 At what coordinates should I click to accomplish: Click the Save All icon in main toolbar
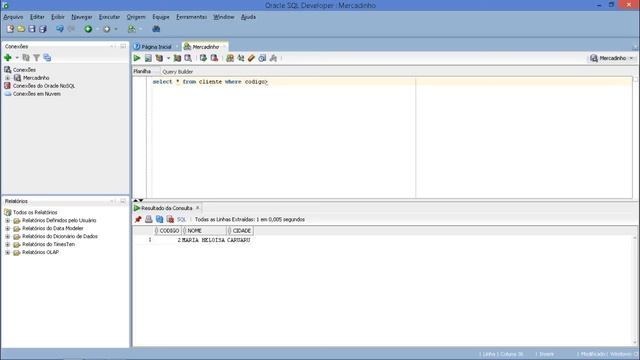coord(42,29)
